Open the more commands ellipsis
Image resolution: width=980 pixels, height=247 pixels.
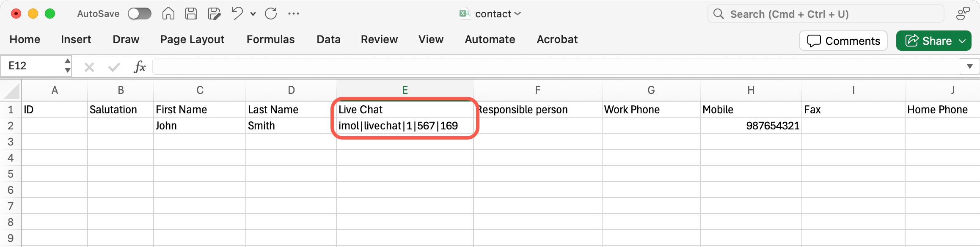(294, 14)
